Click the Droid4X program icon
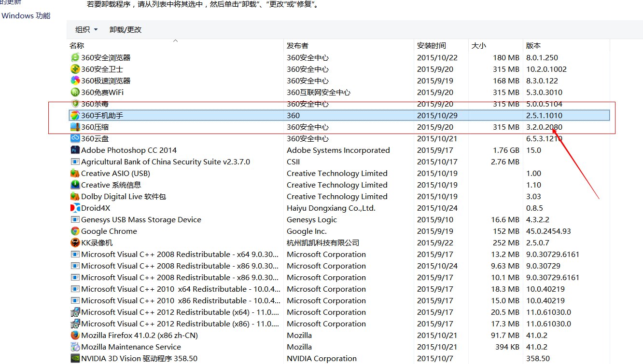The width and height of the screenshot is (643, 364). [75, 208]
